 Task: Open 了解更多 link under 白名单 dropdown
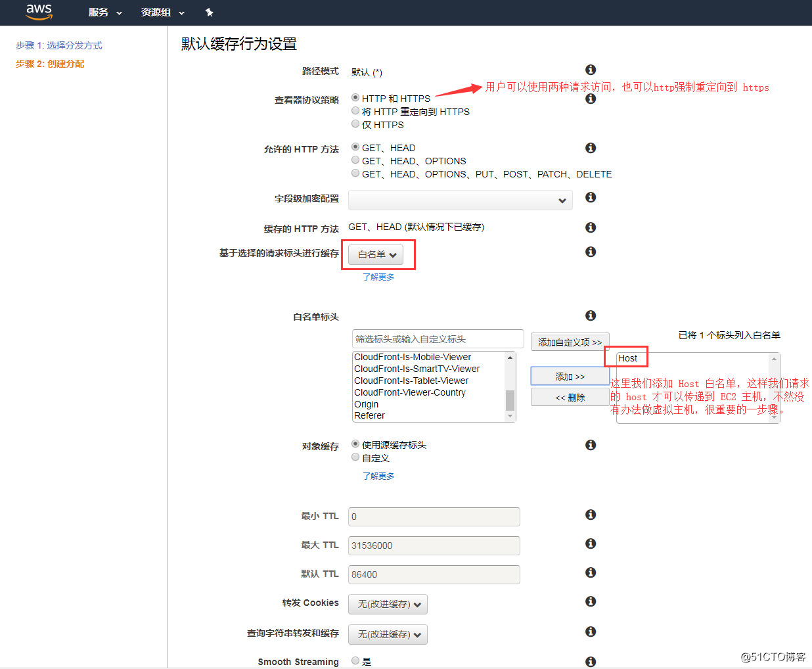tap(378, 277)
